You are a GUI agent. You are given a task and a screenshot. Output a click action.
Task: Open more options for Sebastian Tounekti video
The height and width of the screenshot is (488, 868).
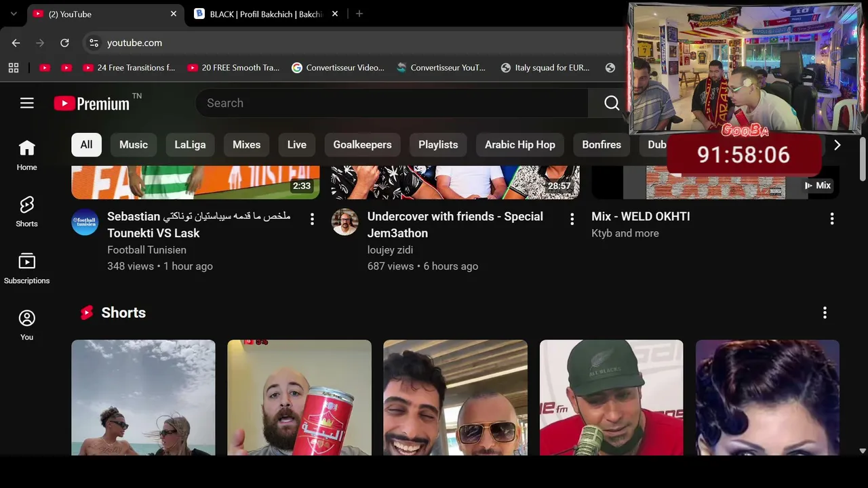(x=312, y=219)
